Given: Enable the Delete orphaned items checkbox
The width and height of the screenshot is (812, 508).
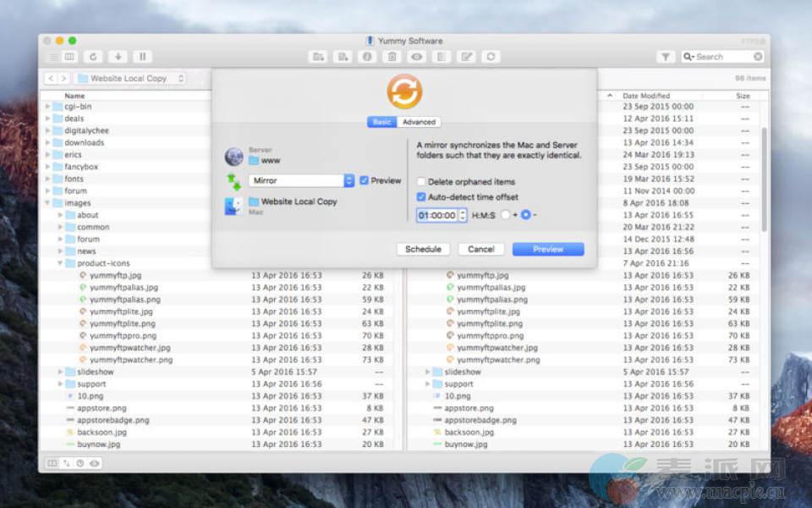Looking at the screenshot, I should (421, 182).
